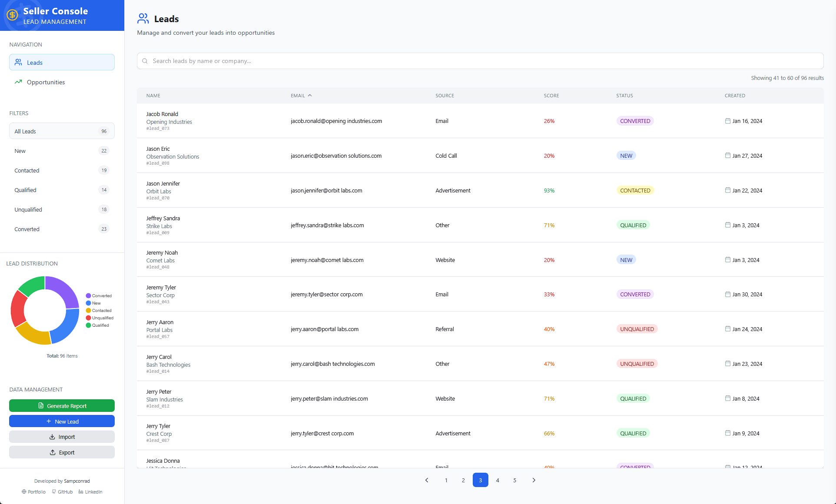Select the All Leads filter

pyautogui.click(x=62, y=131)
